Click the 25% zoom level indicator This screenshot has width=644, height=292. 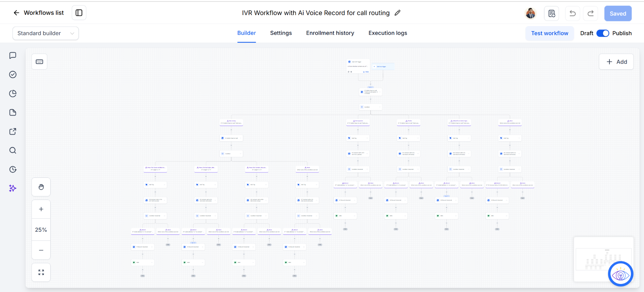point(41,230)
